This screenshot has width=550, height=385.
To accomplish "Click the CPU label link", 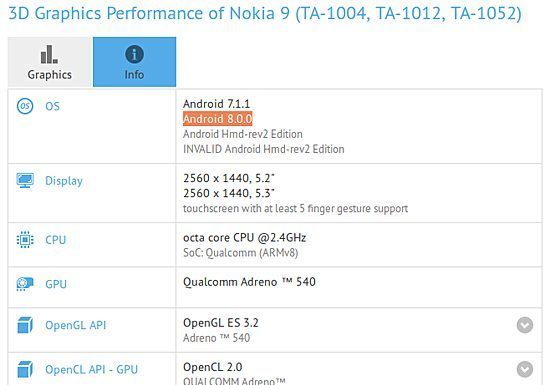I will [x=55, y=240].
